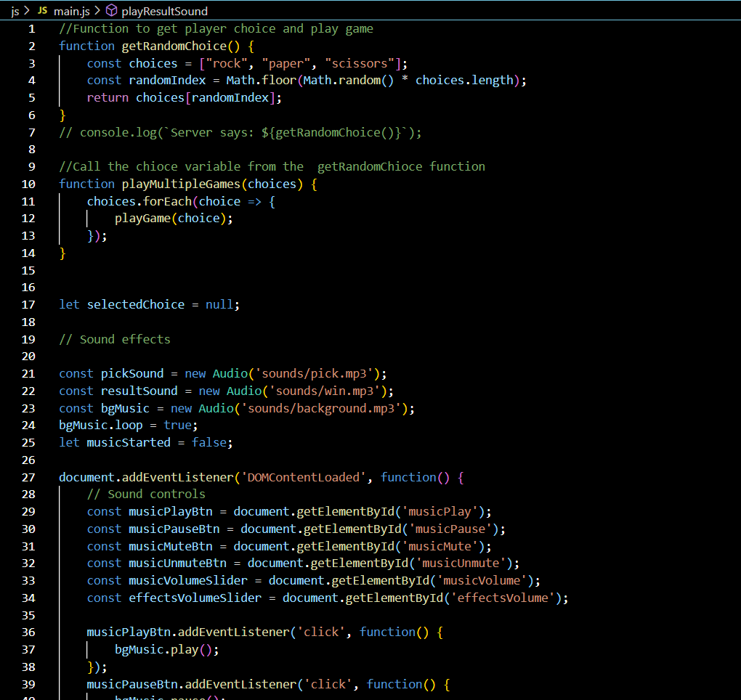Click the chevron after main.js breadcrumb
This screenshot has height=700, width=741.
point(97,10)
